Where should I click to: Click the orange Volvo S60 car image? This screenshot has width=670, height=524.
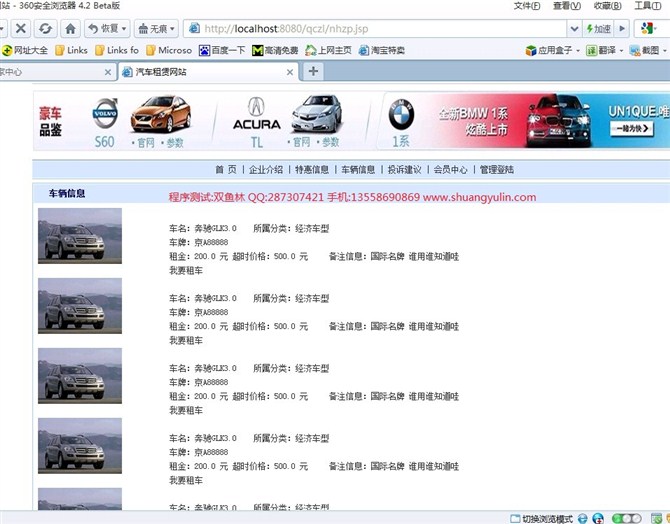click(161, 113)
